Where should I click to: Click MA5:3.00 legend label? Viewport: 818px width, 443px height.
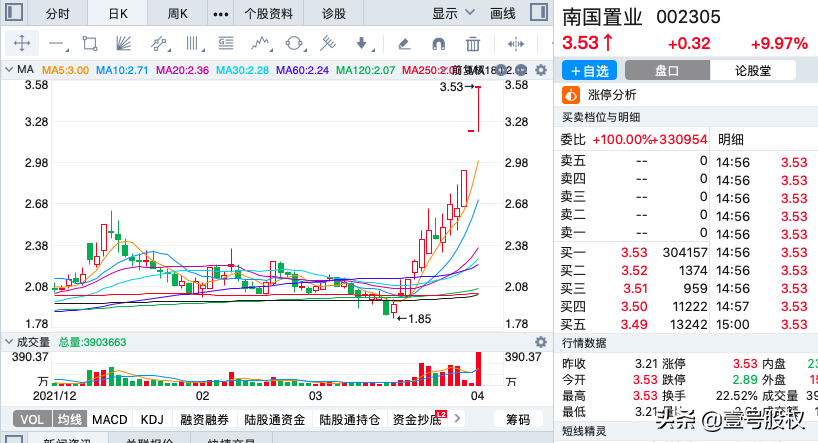tap(65, 70)
